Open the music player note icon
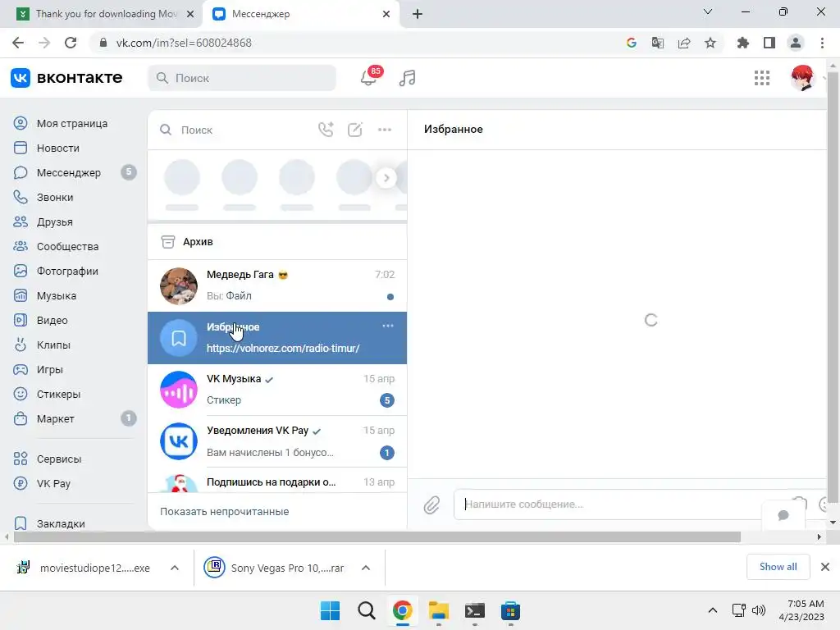This screenshot has height=630, width=840. 407,78
